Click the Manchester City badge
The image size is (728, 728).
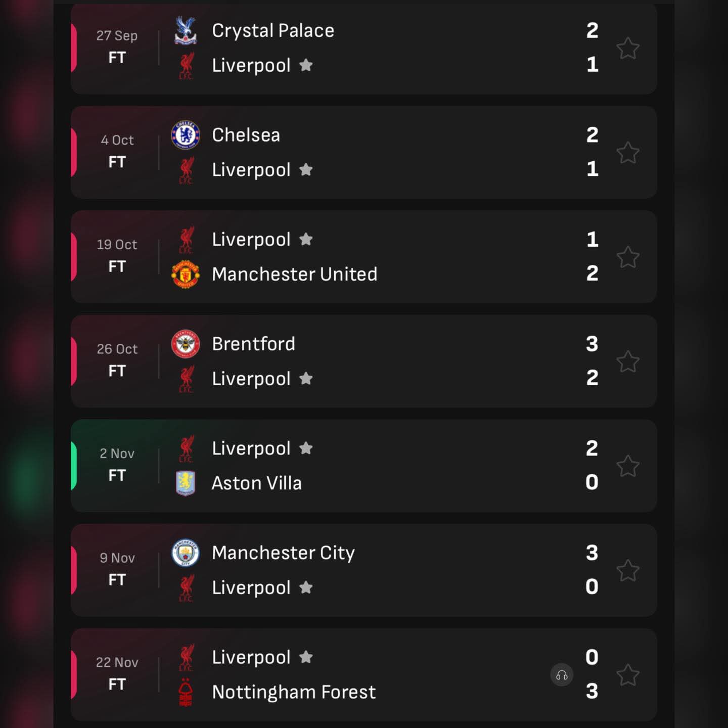pyautogui.click(x=186, y=553)
